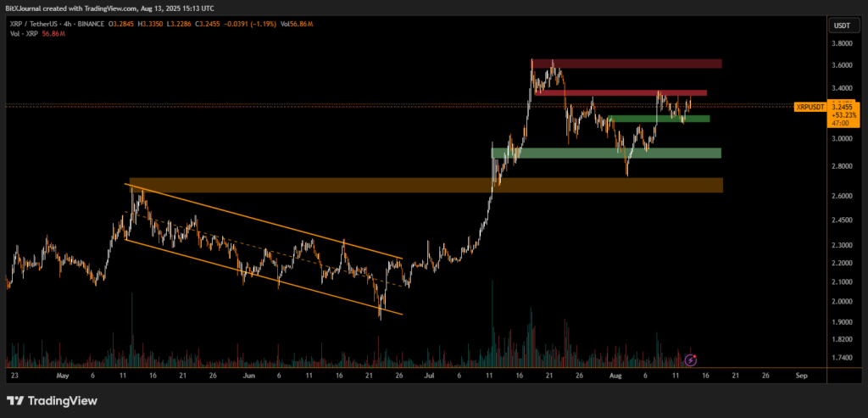
Task: Click the descending channel's lower orange trendline
Action: coord(263,276)
